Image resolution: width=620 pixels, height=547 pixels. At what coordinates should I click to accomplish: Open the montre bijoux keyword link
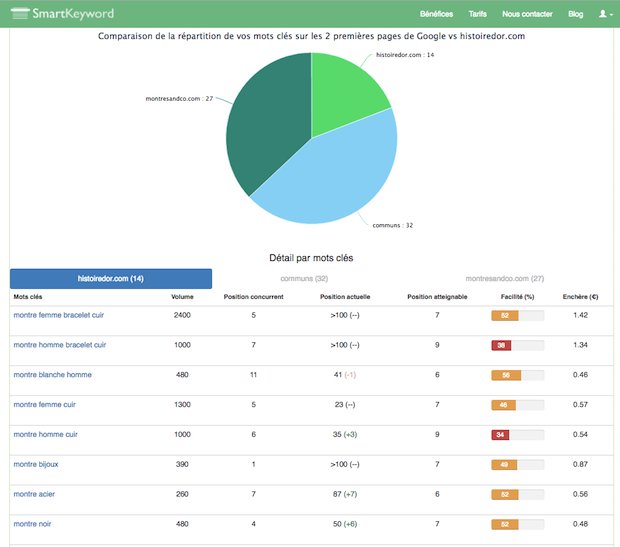click(x=36, y=464)
